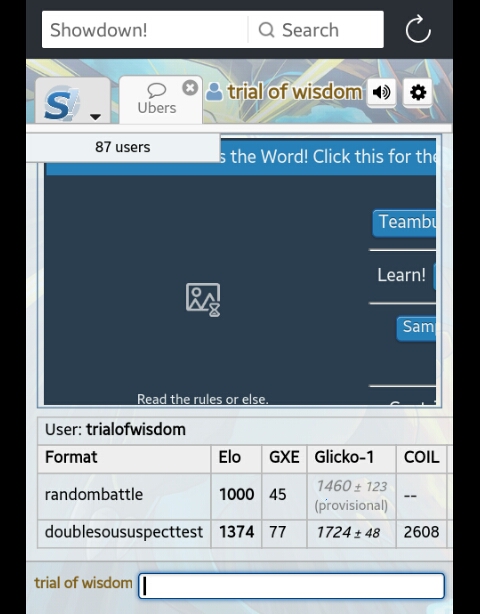Open the trial of wisdom username menu

pyautogui.click(x=294, y=92)
